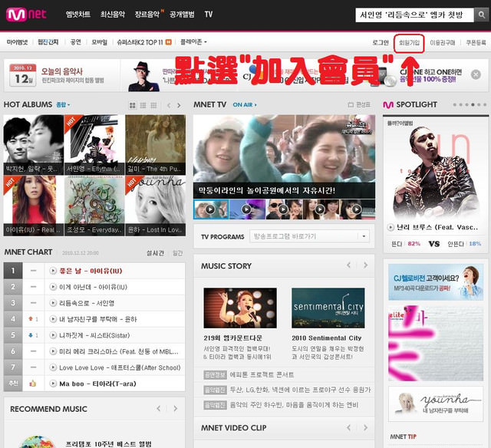
Task: Click the orange icon beside 슈퍼스타K2 TOP 11
Action: tap(169, 42)
